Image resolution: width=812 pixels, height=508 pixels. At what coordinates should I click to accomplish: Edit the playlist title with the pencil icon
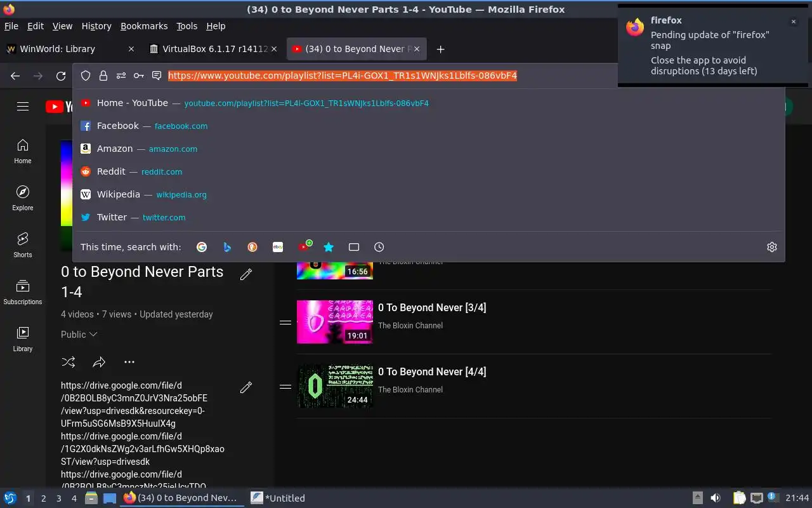point(246,274)
